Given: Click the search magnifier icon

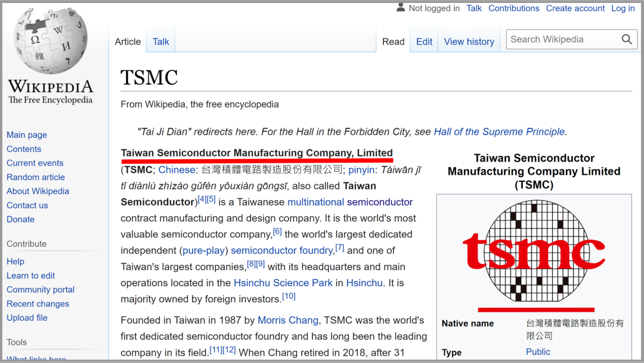Looking at the screenshot, I should pyautogui.click(x=627, y=39).
